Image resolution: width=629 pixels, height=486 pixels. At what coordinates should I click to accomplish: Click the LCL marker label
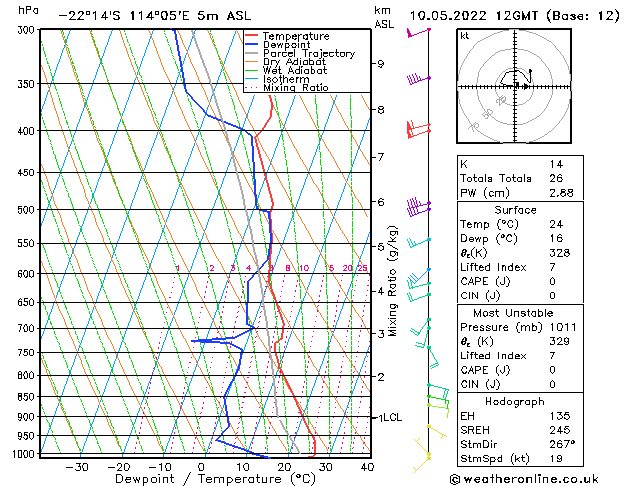click(x=392, y=417)
